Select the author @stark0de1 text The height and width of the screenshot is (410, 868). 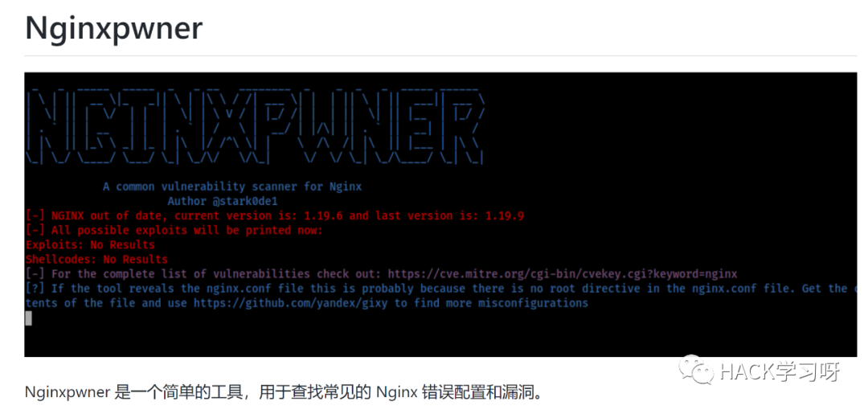245,201
